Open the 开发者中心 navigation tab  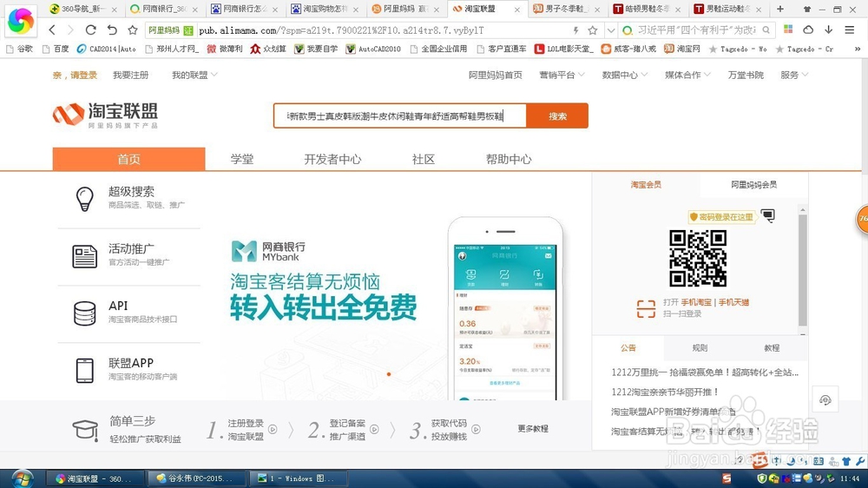pos(332,159)
